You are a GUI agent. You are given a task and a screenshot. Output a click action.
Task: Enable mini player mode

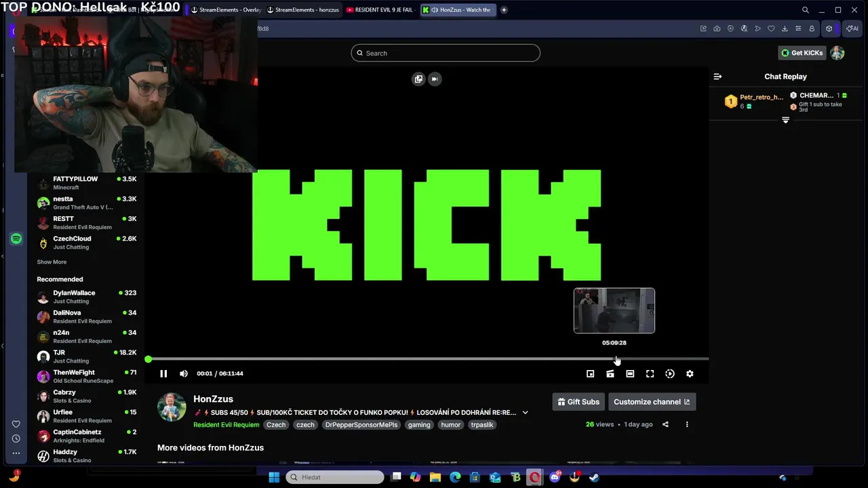click(590, 373)
